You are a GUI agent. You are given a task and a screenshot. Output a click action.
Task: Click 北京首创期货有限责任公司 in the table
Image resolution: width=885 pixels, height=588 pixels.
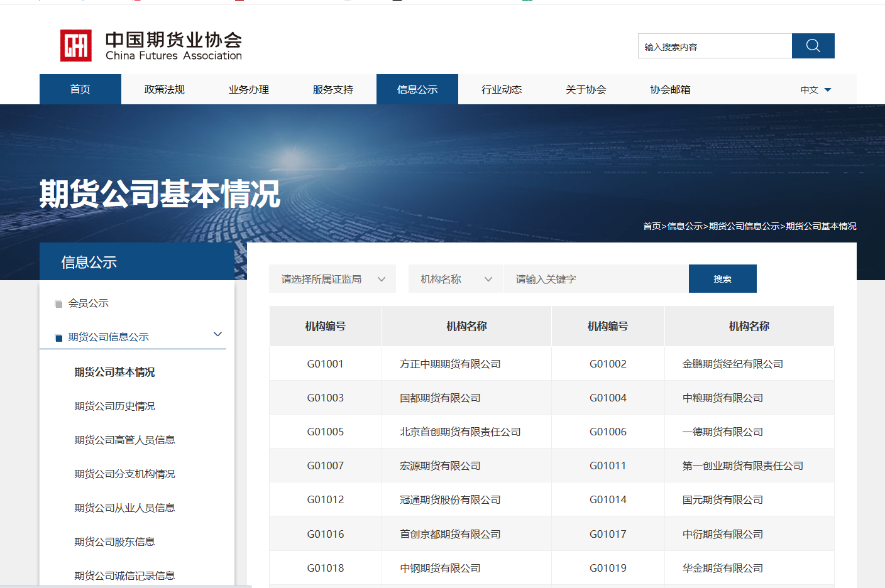point(460,432)
